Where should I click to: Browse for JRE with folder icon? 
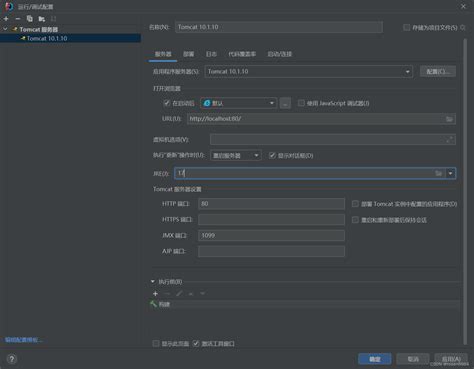(438, 173)
